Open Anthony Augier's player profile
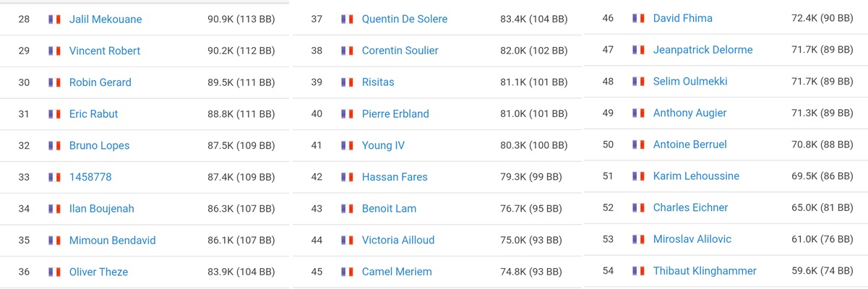This screenshot has width=868, height=289. coord(689,113)
